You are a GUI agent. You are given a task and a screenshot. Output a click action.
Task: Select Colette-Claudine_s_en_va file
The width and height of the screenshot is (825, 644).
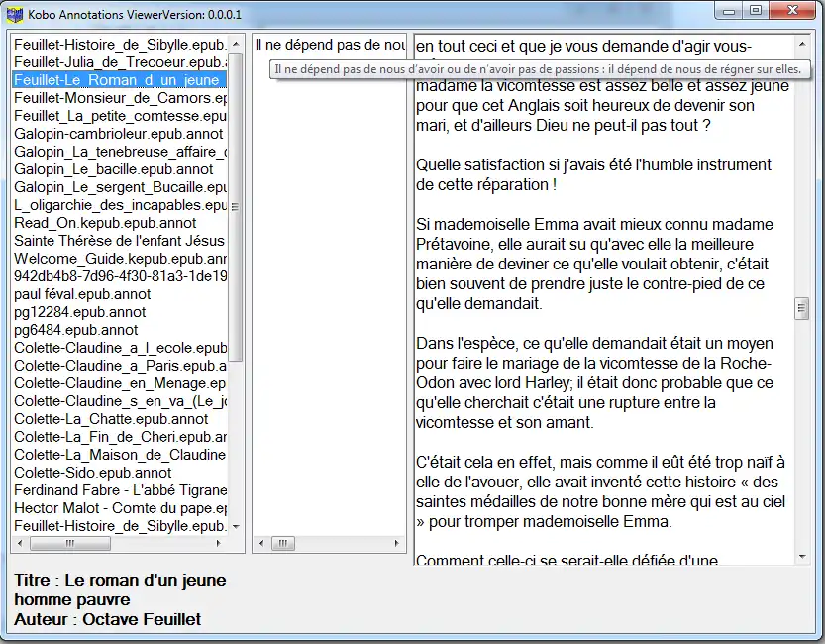point(121,401)
